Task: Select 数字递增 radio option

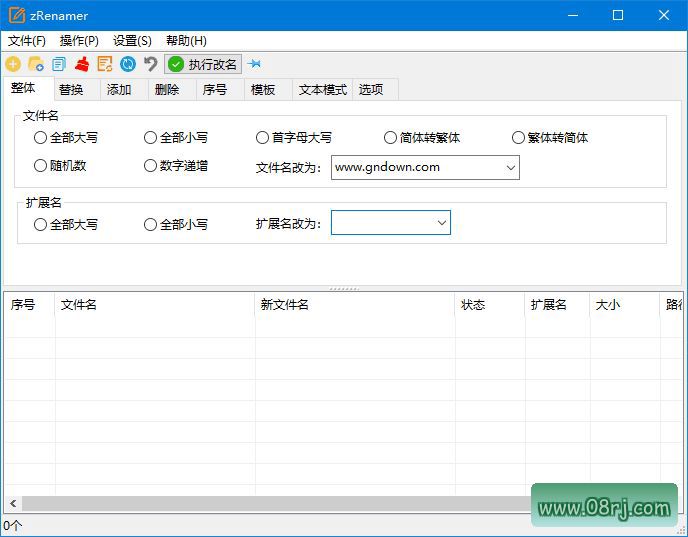Action: tap(176, 166)
